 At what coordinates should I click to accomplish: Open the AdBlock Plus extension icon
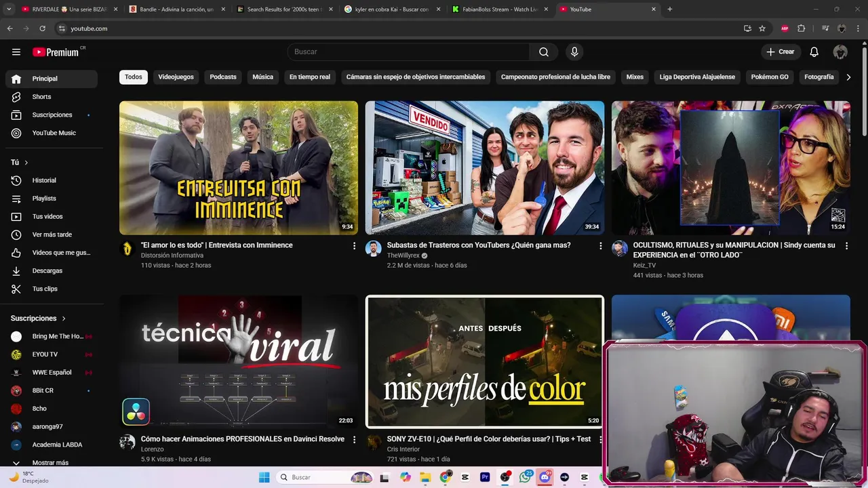pyautogui.click(x=785, y=28)
